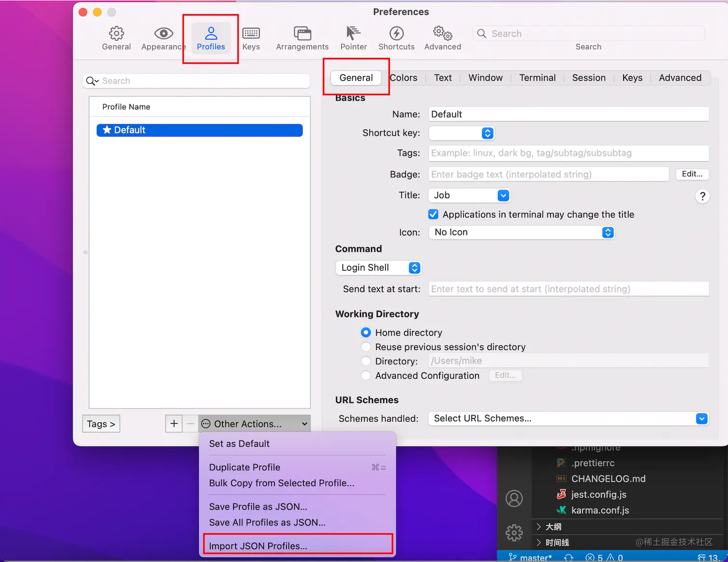Switch to the General profile tab
This screenshot has height=562, width=728.
click(x=356, y=78)
